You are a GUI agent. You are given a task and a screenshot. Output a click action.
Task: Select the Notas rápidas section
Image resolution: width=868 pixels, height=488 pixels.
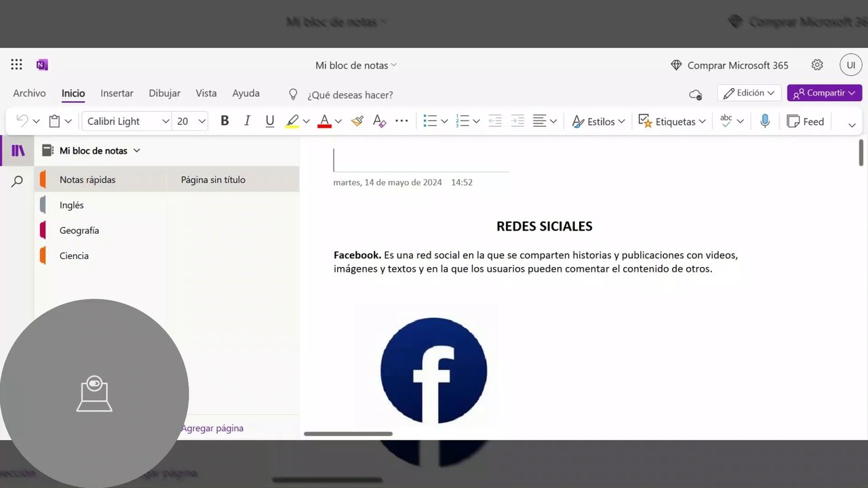[100, 180]
